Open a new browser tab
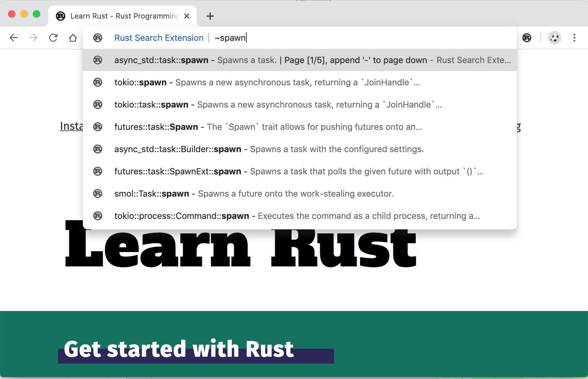Screen dimensions: 588x379 point(210,16)
